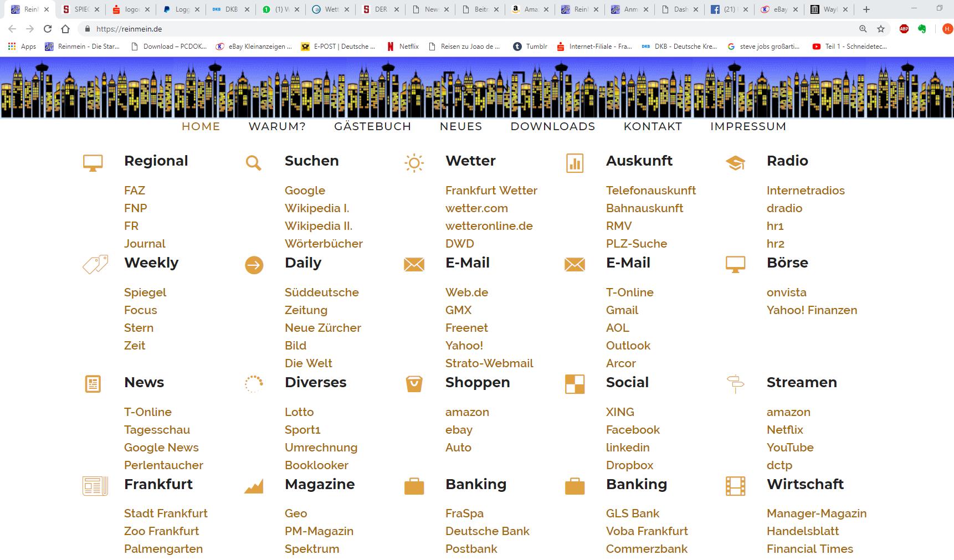The width and height of the screenshot is (954, 560).
Task: Click the shopping bag icon beside Shoppen
Action: [x=414, y=384]
